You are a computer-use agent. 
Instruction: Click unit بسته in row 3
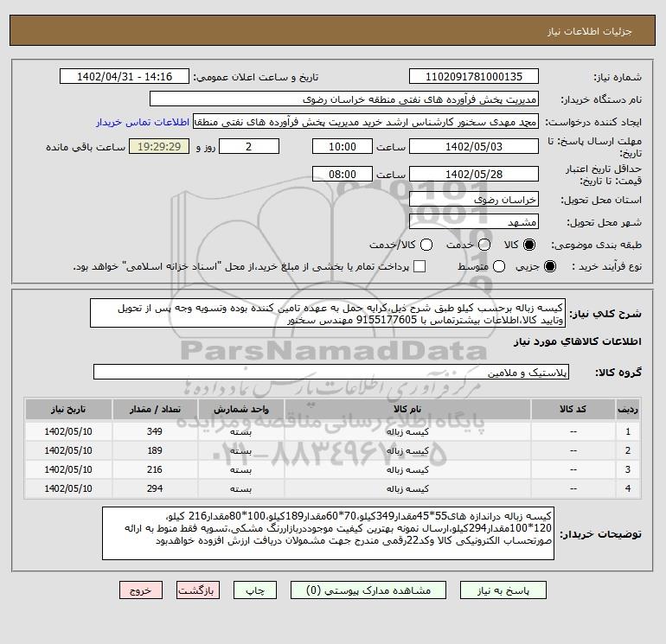pyautogui.click(x=240, y=470)
